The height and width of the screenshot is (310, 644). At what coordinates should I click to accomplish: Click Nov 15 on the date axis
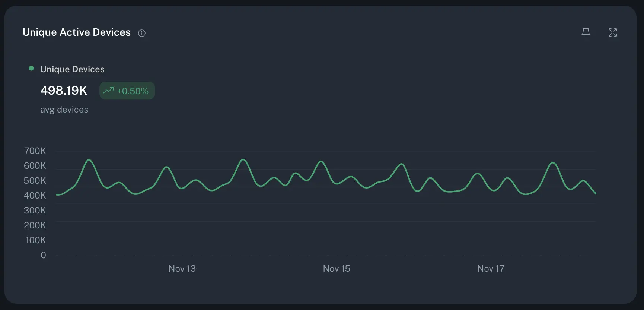(337, 268)
